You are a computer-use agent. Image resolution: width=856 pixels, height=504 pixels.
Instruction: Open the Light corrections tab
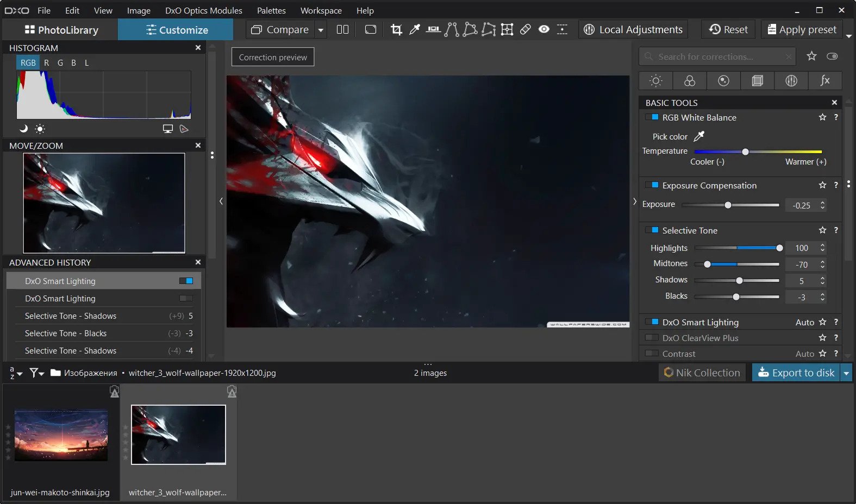(656, 81)
